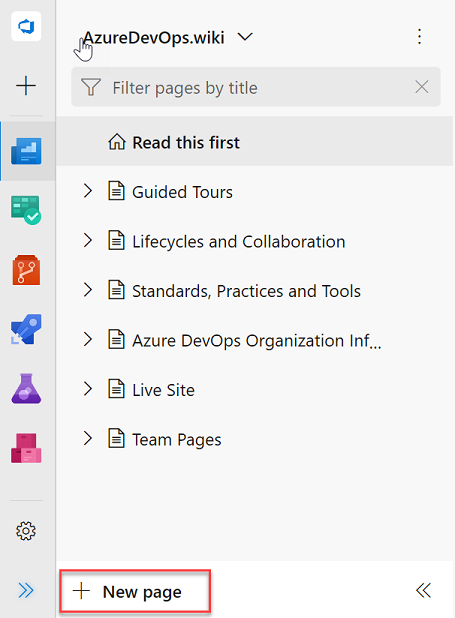Viewport: 455px width, 618px height.
Task: Collapse the wiki page tree pane
Action: click(423, 590)
